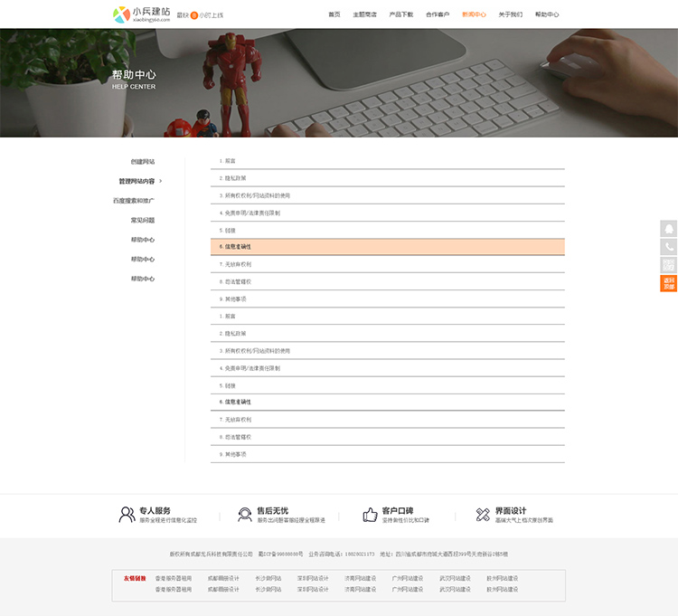The image size is (678, 616).
Task: Click the 客户口碑 thumbs-up icon
Action: tap(370, 515)
